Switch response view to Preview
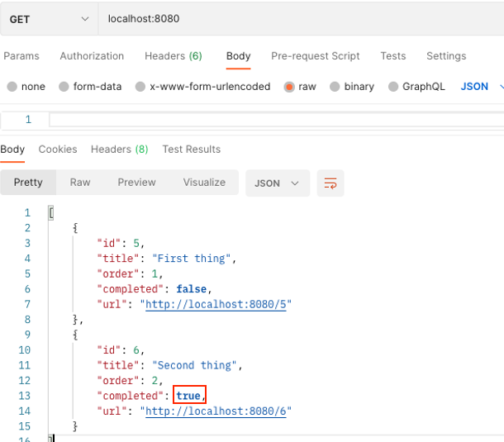The image size is (504, 442). tap(136, 183)
